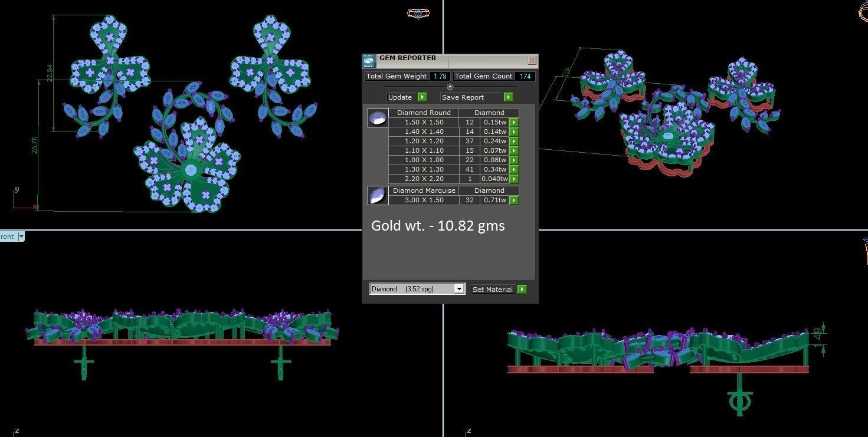The width and height of the screenshot is (868, 437).
Task: Open the Front viewport title dropdown arrow
Action: [x=21, y=236]
